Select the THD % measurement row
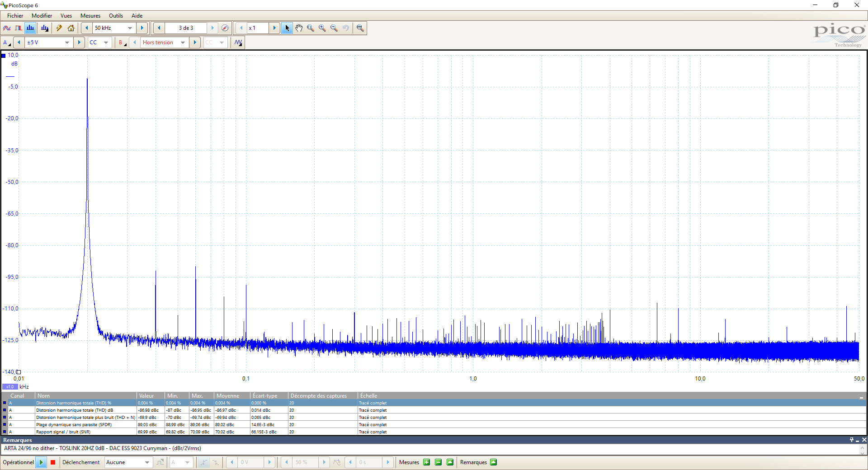Viewport: 868px width, 470px height. coord(434,403)
